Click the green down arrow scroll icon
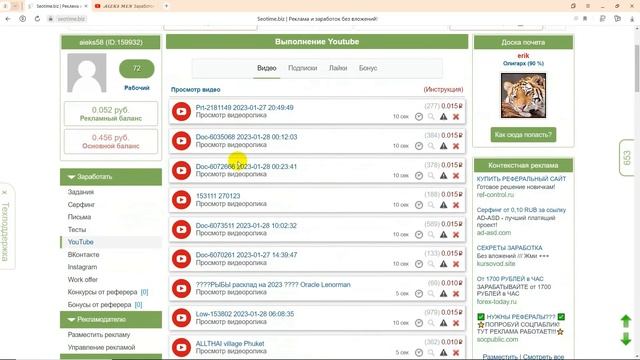Screen dimensions: 640x360 [626, 339]
